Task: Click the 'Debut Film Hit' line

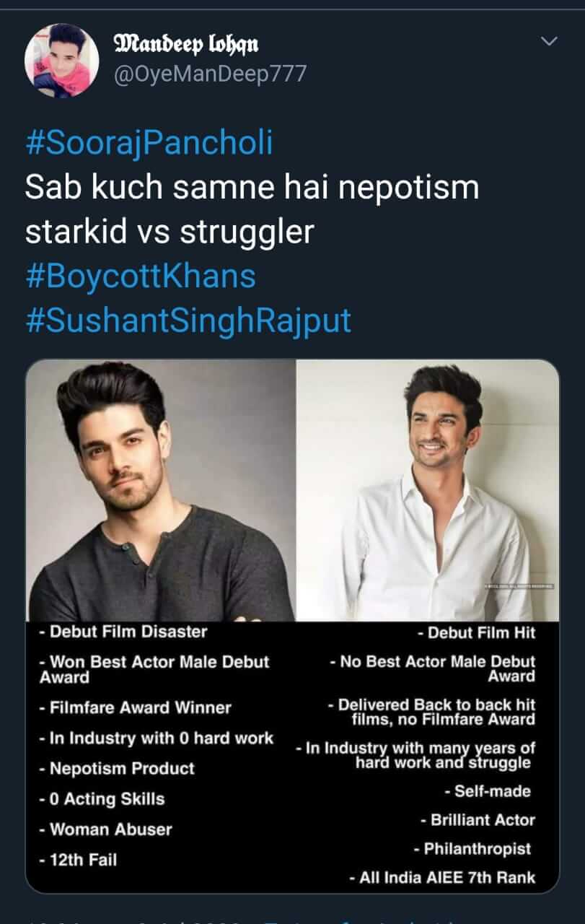Action: [477, 633]
